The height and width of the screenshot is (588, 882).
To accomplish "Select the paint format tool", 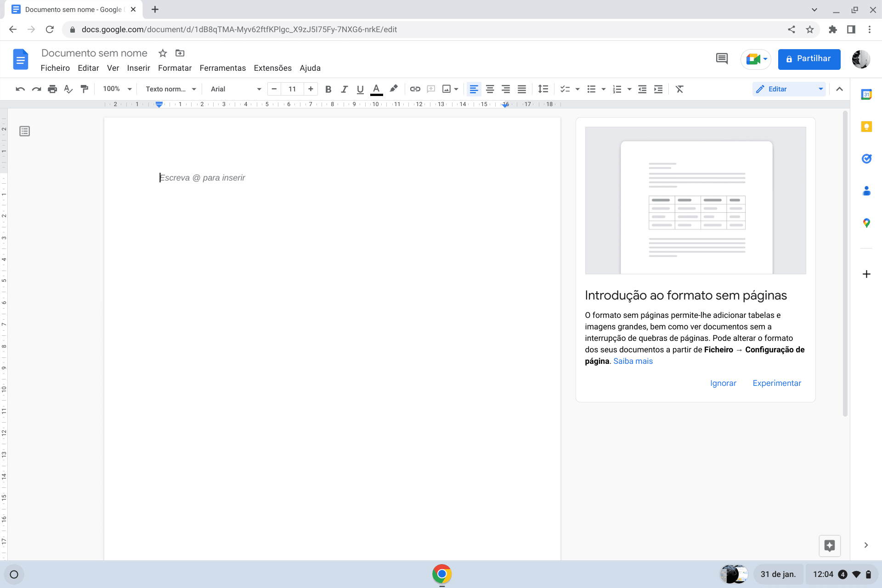I will coord(84,89).
